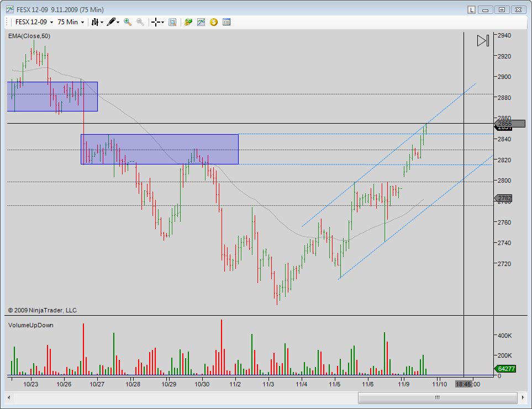Open the chart style bars dropdown

point(97,22)
